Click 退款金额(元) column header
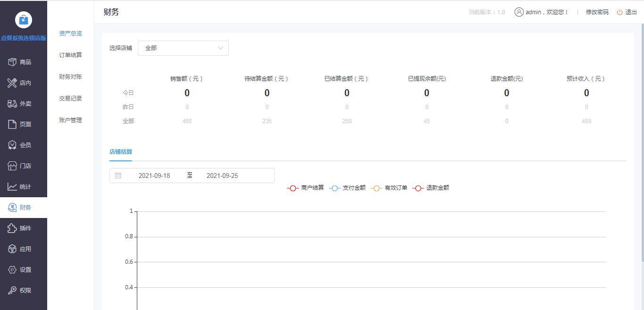 tap(507, 79)
